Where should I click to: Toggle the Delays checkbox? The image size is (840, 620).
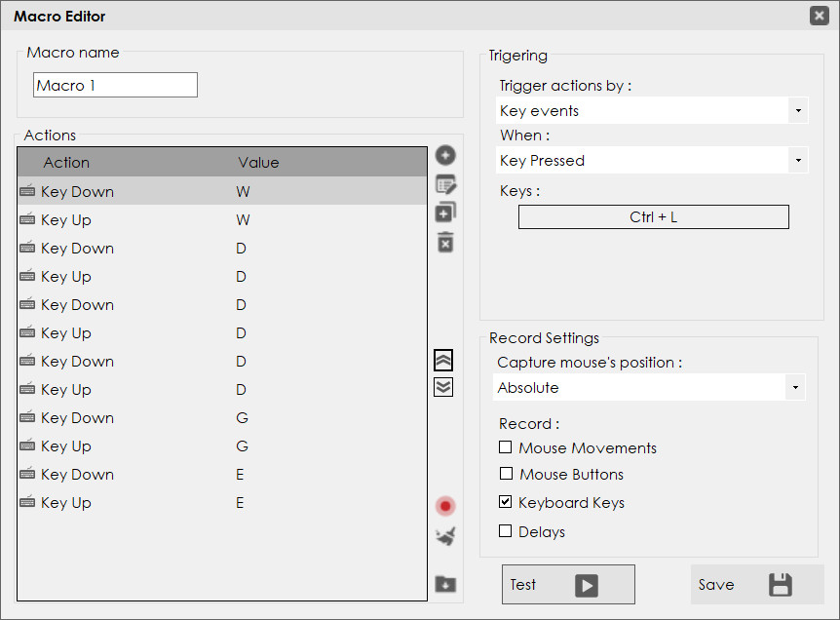(505, 531)
